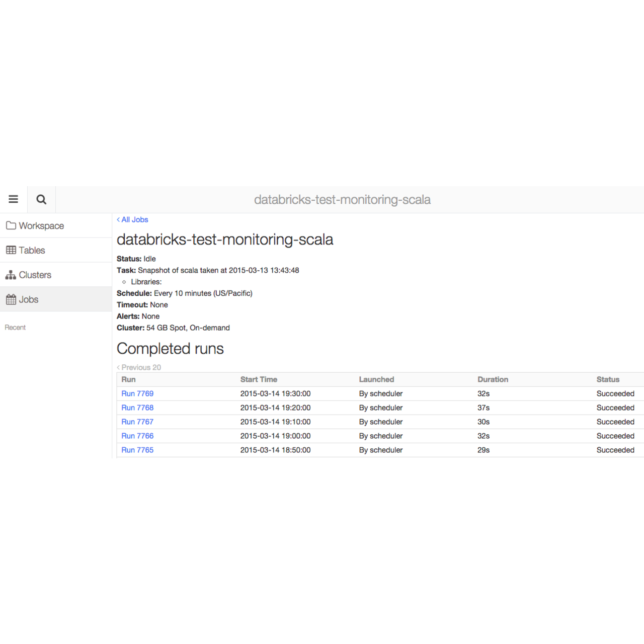Viewport: 644px width, 644px height.
Task: Click the Jobs calendar icon
Action: coord(11,299)
